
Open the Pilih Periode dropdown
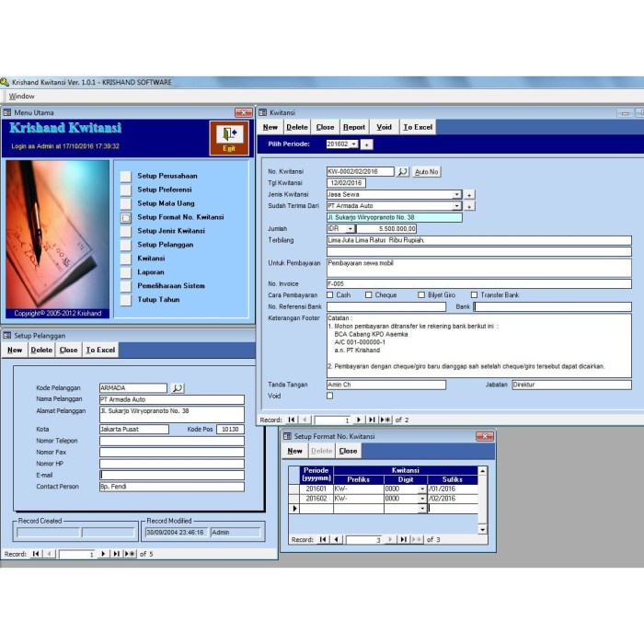(354, 144)
